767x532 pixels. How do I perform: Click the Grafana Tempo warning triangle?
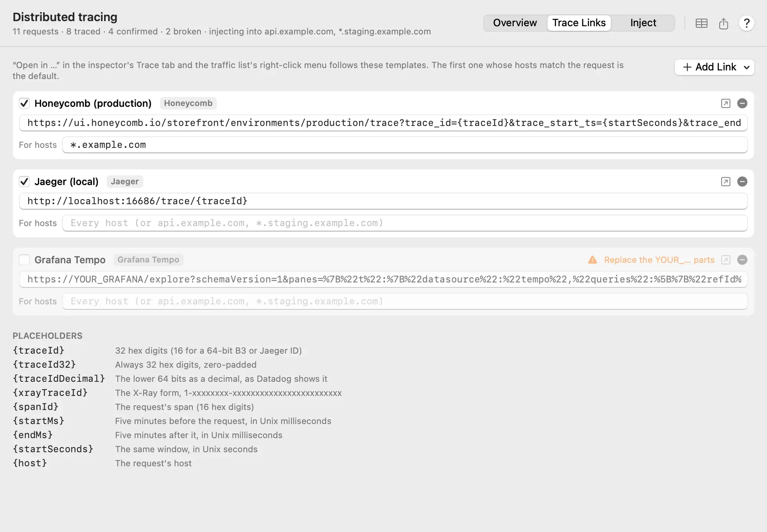point(592,260)
